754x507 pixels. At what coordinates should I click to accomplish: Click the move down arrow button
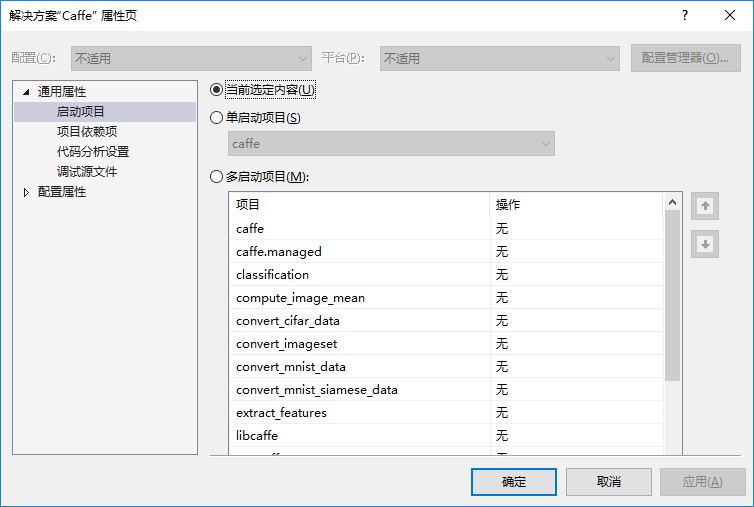(705, 244)
